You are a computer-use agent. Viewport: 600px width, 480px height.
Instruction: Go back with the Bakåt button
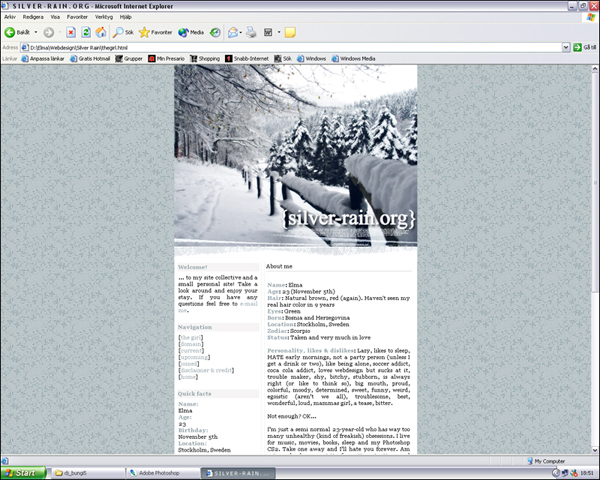pos(17,33)
